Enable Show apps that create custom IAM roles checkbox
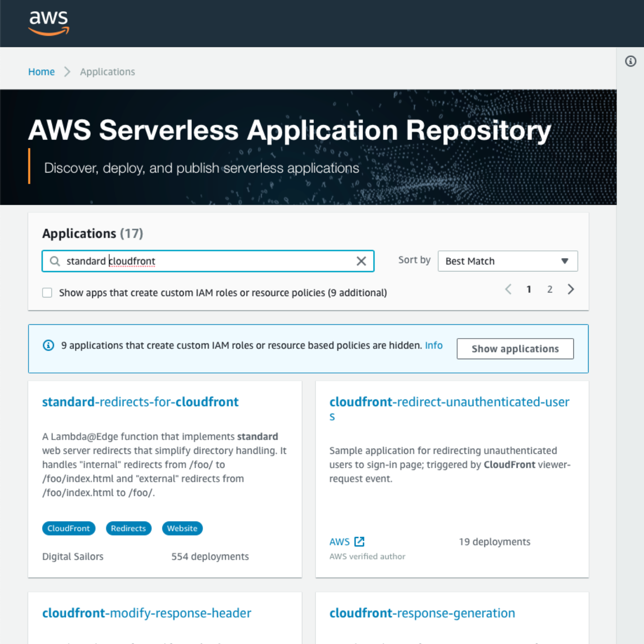 click(x=47, y=293)
